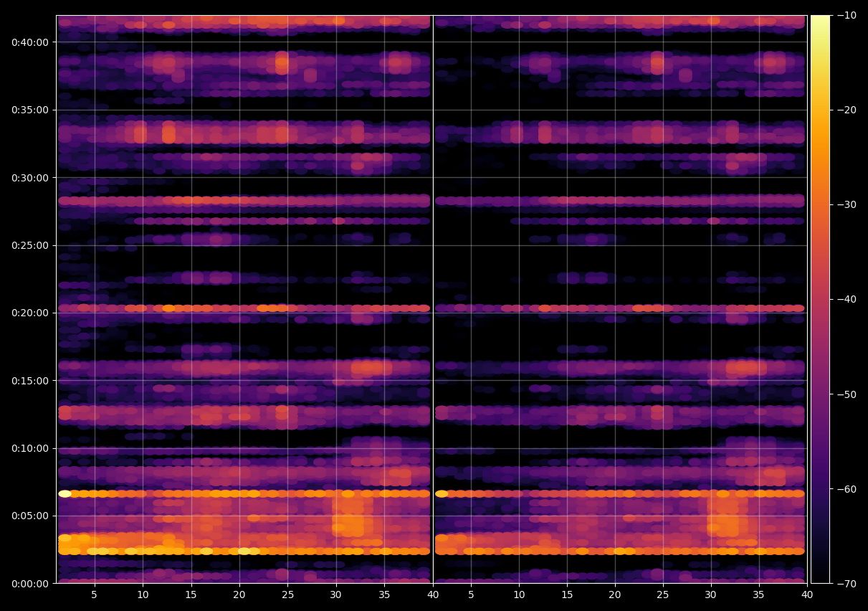
Task: Click the −30 colorbar tick label
Action: [846, 204]
